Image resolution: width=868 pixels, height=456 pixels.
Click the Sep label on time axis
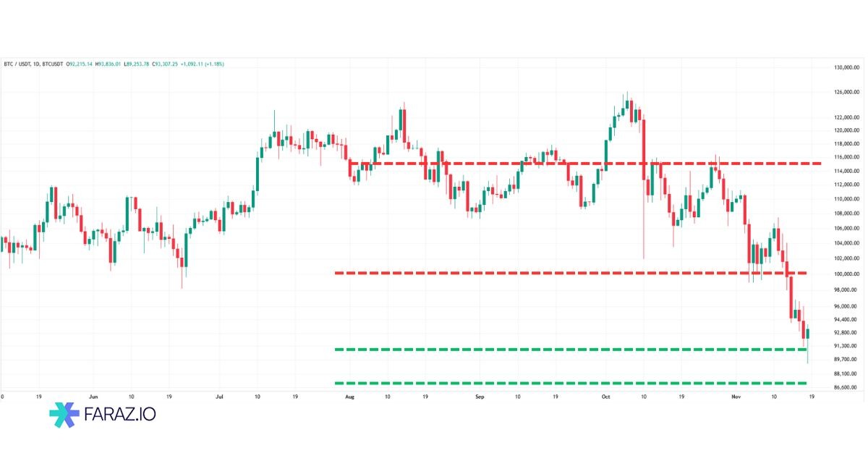(x=479, y=397)
